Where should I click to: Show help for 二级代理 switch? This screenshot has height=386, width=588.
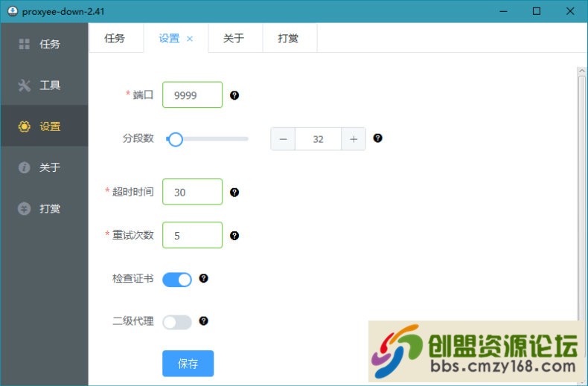pos(204,321)
